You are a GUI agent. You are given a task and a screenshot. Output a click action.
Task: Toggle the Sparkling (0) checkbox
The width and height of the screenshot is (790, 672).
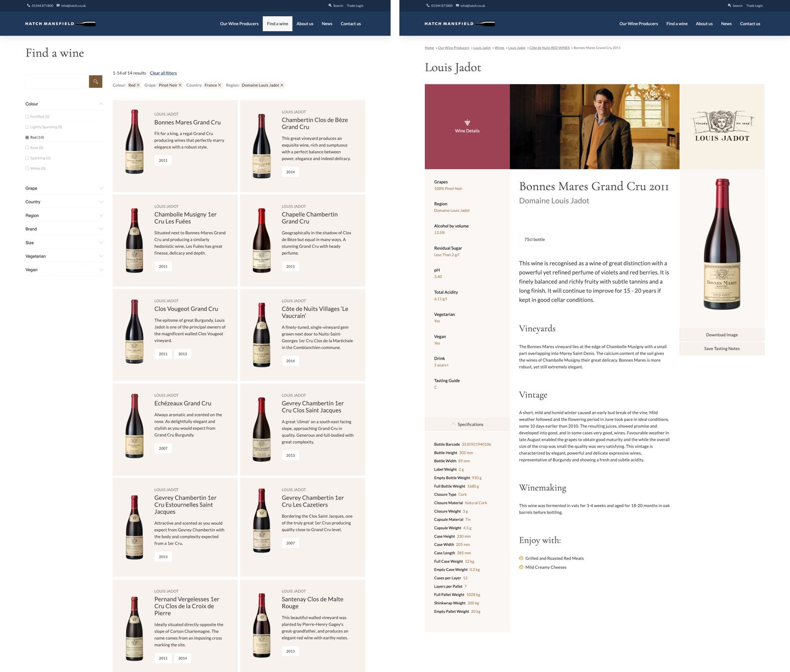27,158
